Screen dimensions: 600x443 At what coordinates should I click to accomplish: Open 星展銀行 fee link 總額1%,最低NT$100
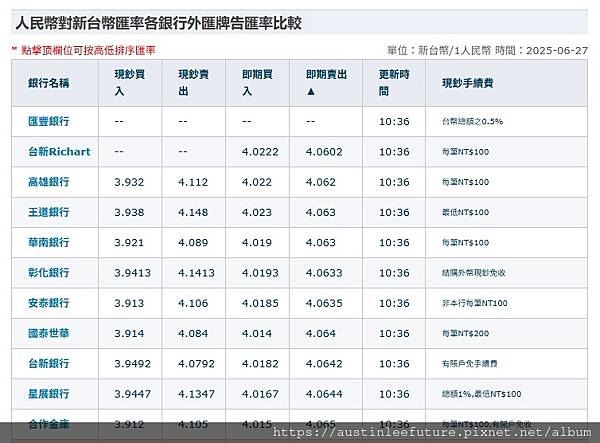pyautogui.click(x=481, y=394)
